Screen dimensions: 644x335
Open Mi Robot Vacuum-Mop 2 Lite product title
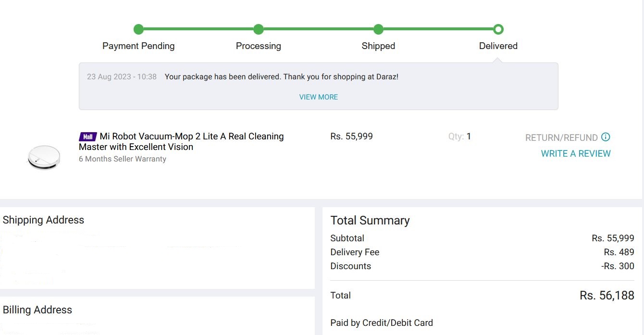tap(181, 142)
